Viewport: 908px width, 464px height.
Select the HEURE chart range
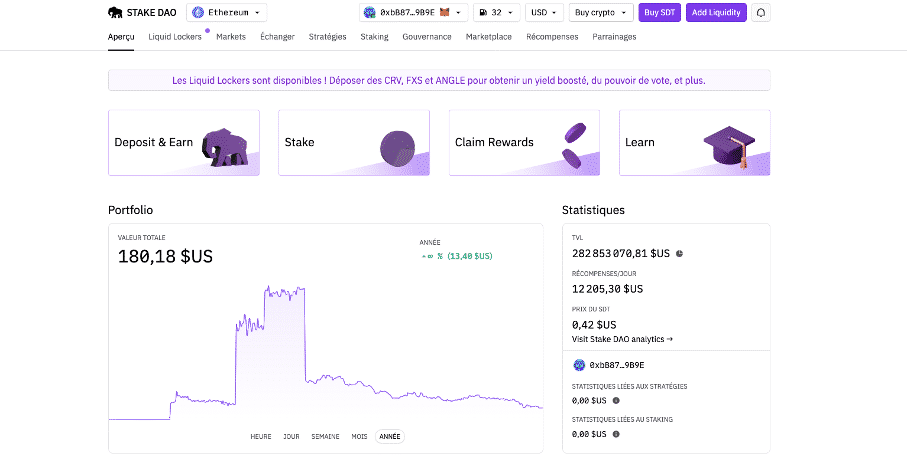[x=261, y=437]
